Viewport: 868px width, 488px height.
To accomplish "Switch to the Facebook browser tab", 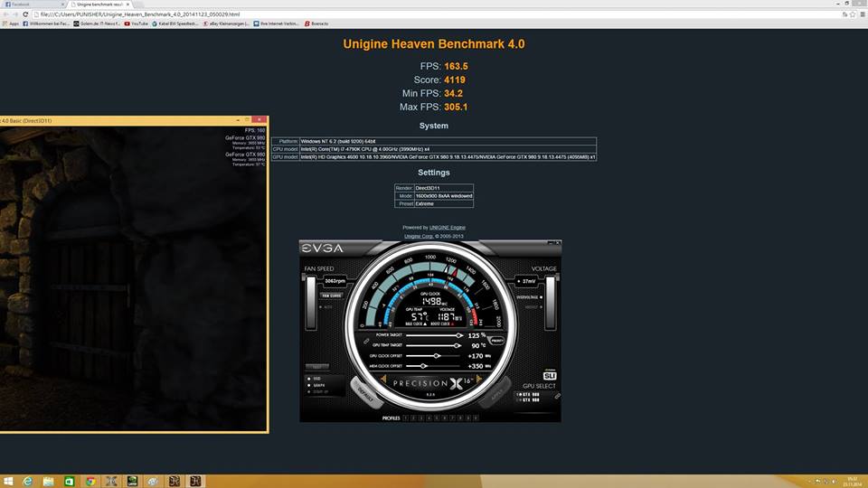I will coord(33,4).
